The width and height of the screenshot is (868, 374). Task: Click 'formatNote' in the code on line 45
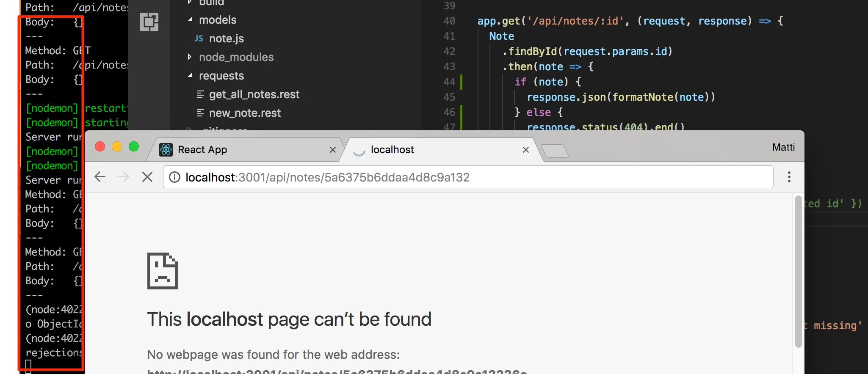(x=642, y=97)
